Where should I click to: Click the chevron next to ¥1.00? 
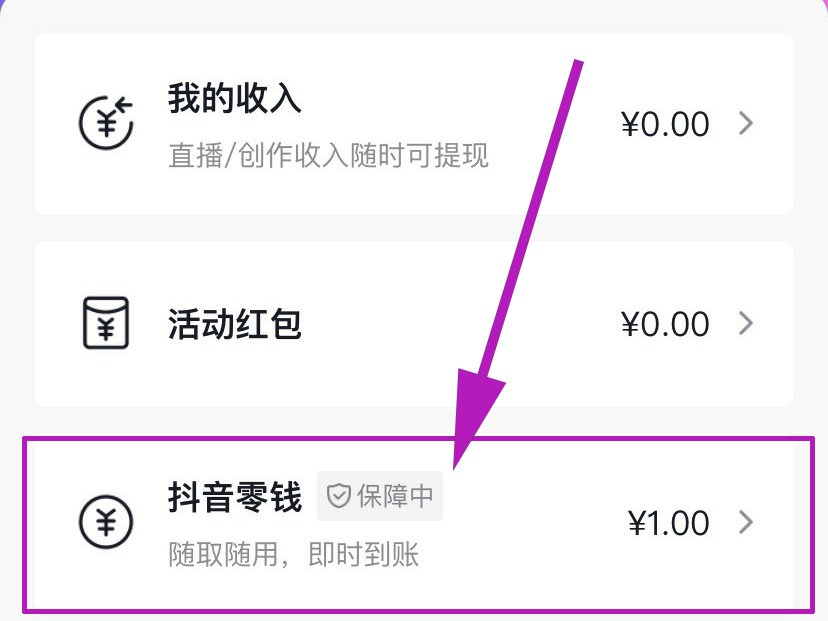[x=746, y=522]
